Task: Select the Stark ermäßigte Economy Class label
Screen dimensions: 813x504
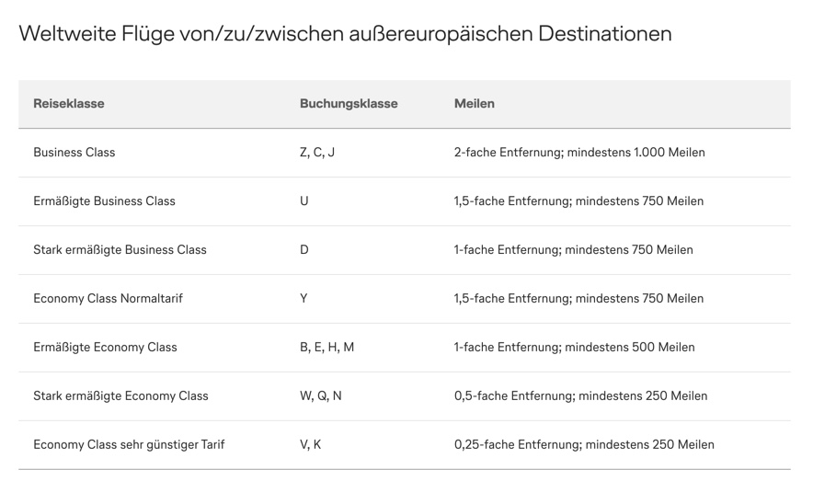Action: click(120, 396)
